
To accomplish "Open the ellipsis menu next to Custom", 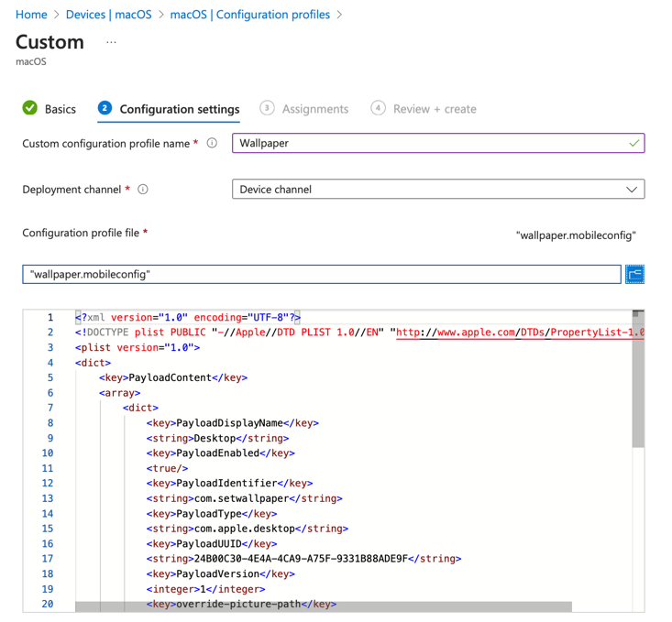I will tap(111, 42).
